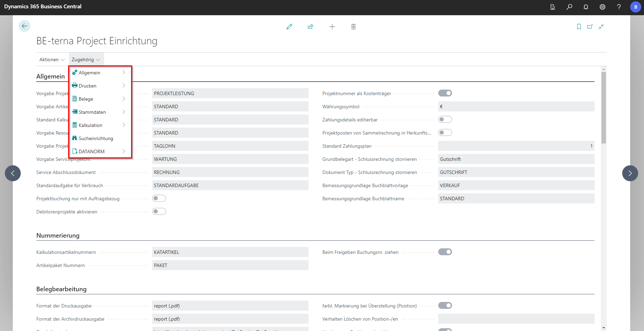Image resolution: width=644 pixels, height=331 pixels.
Task: Click the PROJEKTLEISTUNG field
Action: point(230,93)
